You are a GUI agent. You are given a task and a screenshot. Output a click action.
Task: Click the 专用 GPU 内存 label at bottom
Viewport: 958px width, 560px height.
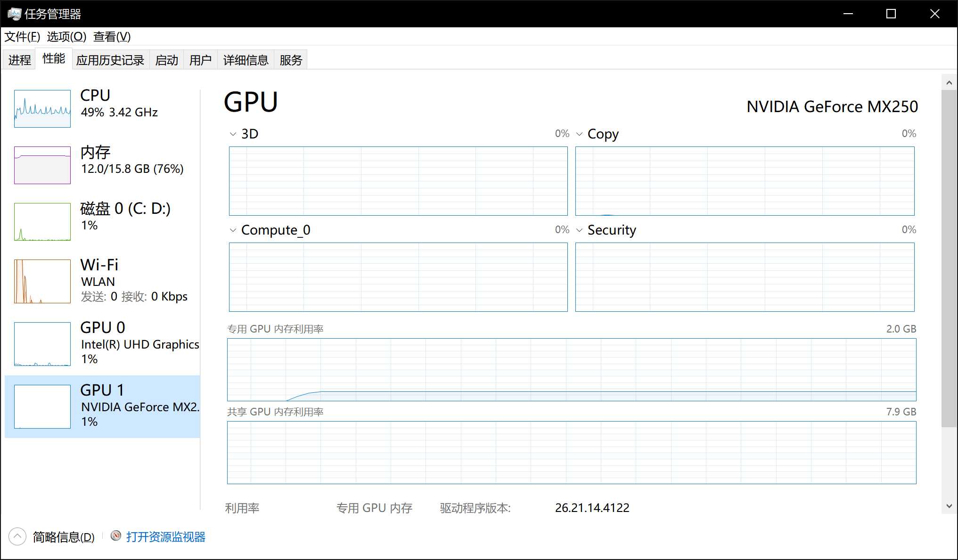coord(375,508)
